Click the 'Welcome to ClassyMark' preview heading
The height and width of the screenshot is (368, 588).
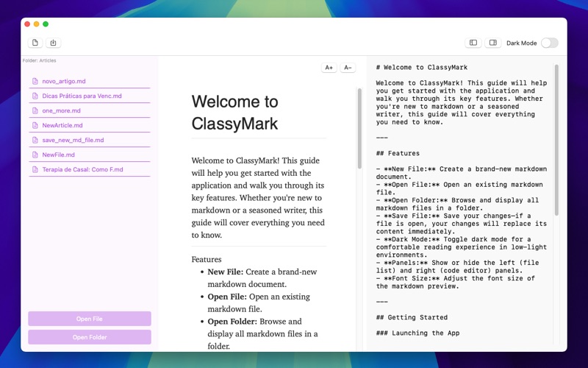[x=234, y=113]
